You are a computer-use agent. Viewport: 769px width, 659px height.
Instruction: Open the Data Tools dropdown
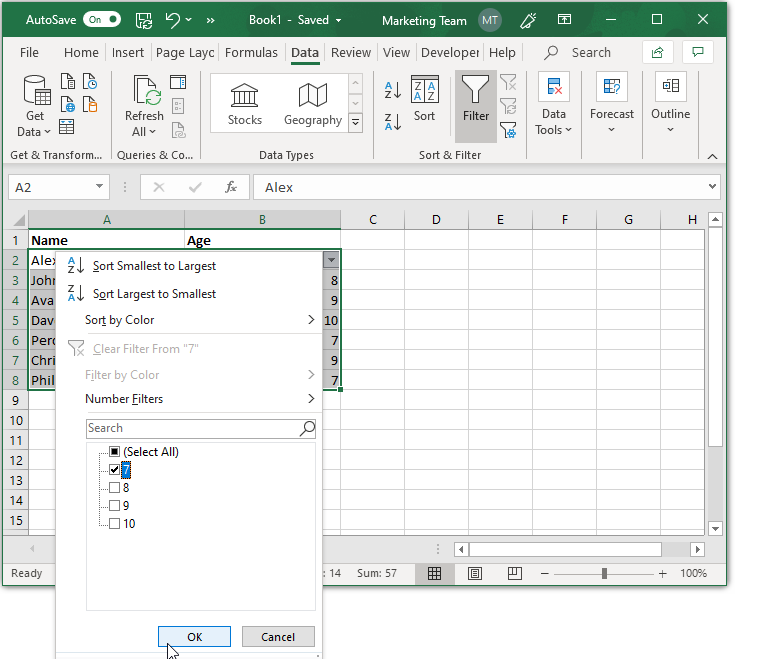554,104
